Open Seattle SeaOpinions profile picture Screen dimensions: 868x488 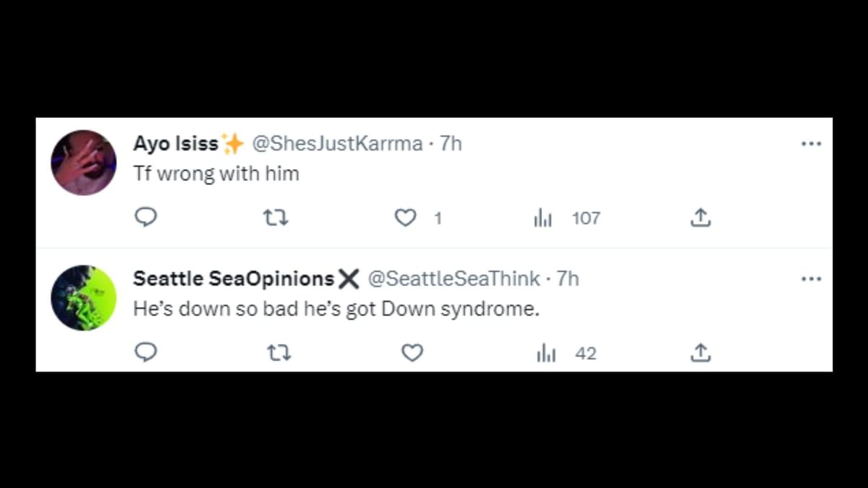[x=83, y=298]
